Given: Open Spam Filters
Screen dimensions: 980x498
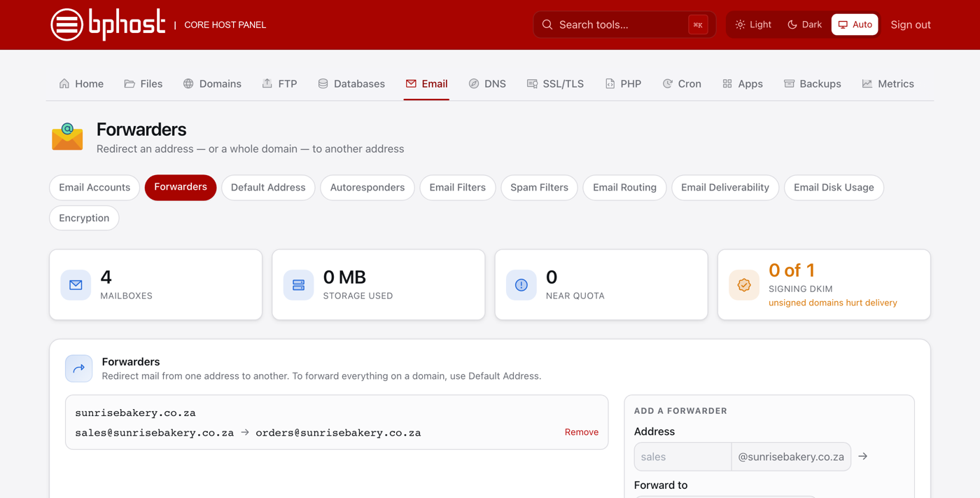Looking at the screenshot, I should pos(539,188).
